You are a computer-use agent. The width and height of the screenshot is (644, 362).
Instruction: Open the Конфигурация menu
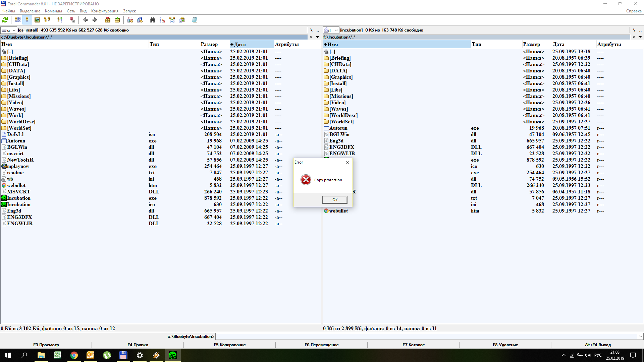105,11
